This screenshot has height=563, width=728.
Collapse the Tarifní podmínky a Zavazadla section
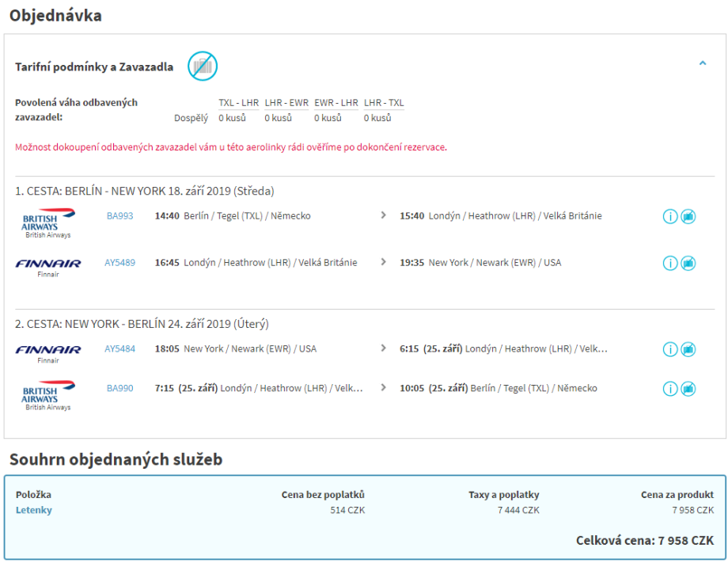pyautogui.click(x=703, y=63)
